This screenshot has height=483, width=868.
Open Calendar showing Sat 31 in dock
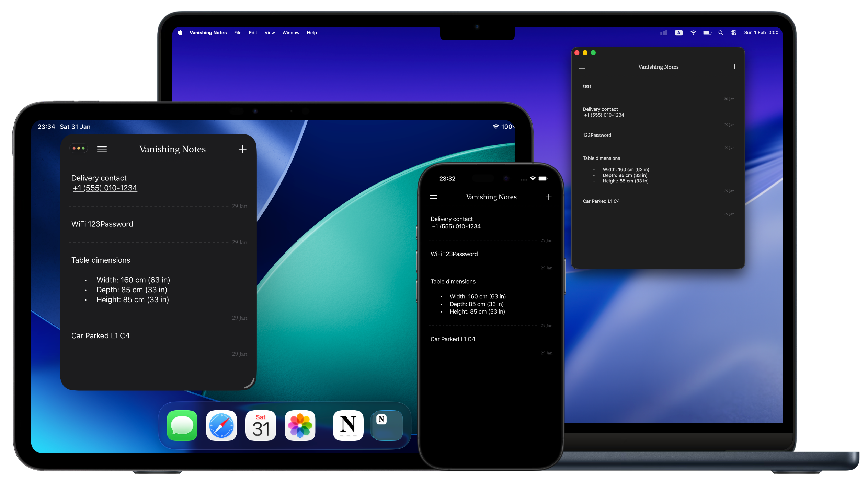[x=260, y=425]
